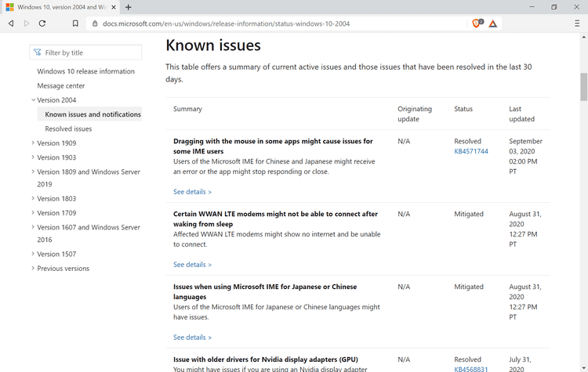Expand Version 1809 and Windows Server 2019
This screenshot has width=588, height=372.
click(33, 172)
